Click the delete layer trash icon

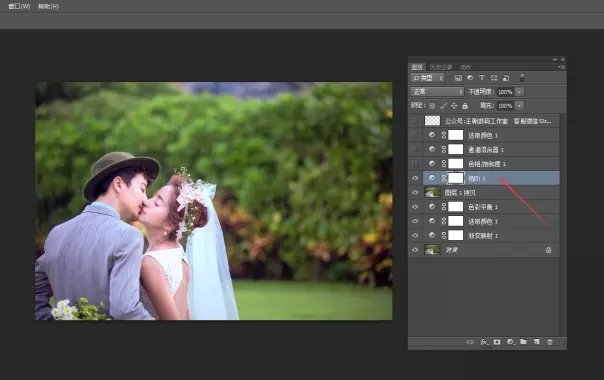(x=550, y=342)
